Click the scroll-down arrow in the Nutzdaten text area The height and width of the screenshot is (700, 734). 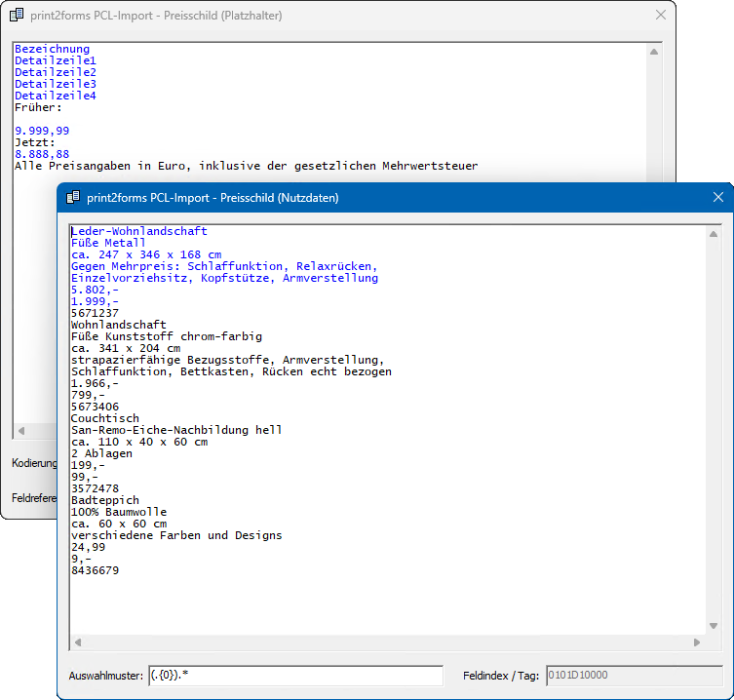pyautogui.click(x=714, y=626)
